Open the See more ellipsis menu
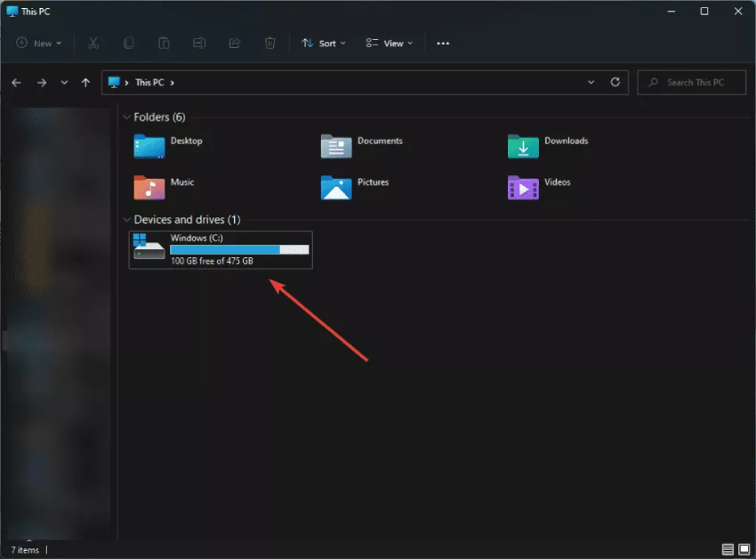Screen dimensions: 756x559 click(443, 43)
